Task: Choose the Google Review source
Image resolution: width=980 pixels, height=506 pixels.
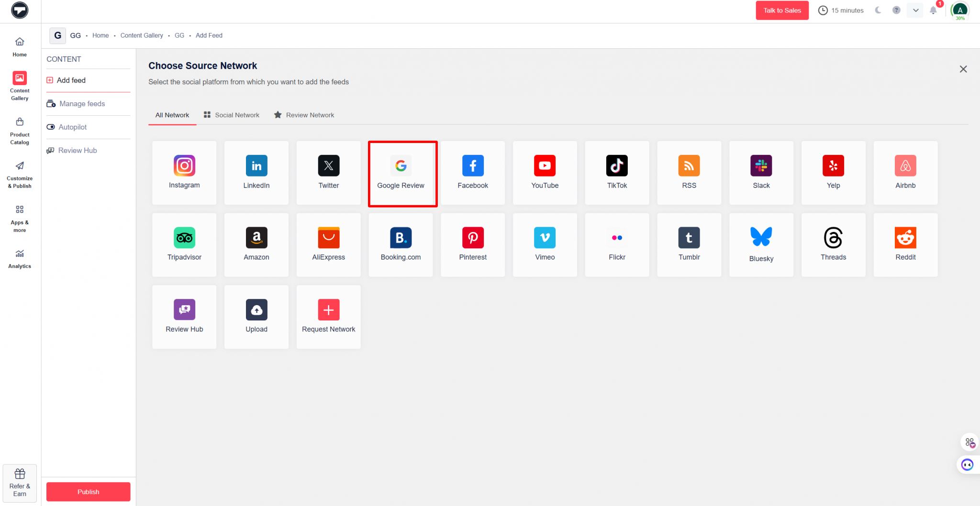Action: pyautogui.click(x=401, y=173)
